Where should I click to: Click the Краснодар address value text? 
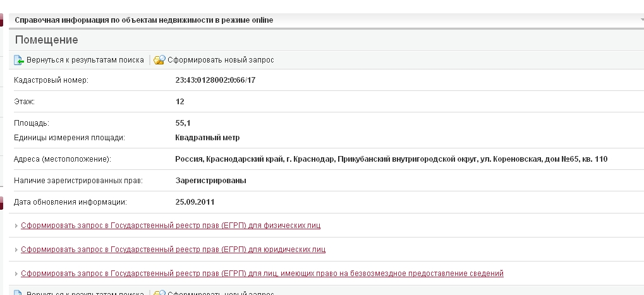pos(391,159)
